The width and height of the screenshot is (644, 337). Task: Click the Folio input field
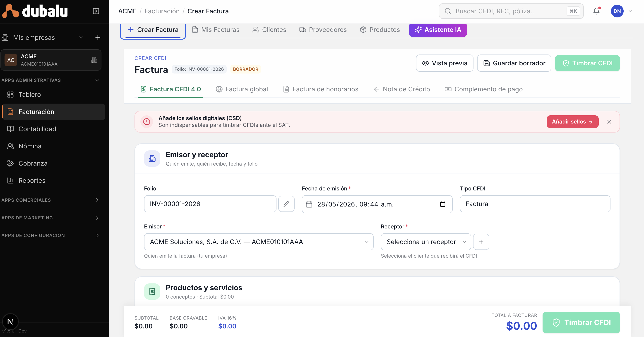(x=210, y=204)
